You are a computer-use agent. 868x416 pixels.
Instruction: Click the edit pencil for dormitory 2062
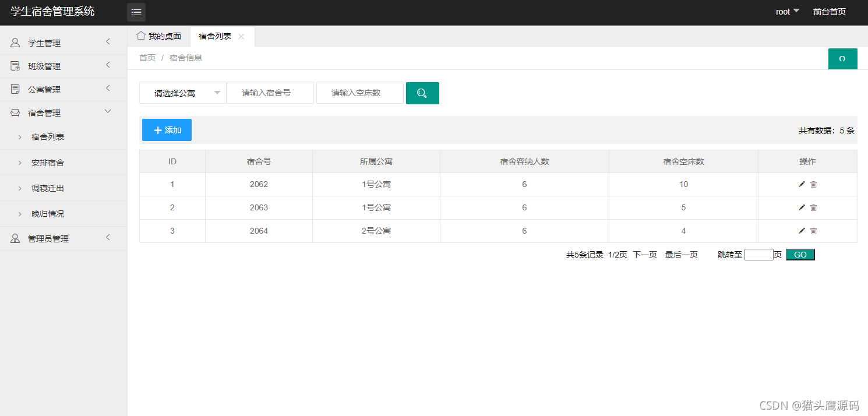802,184
